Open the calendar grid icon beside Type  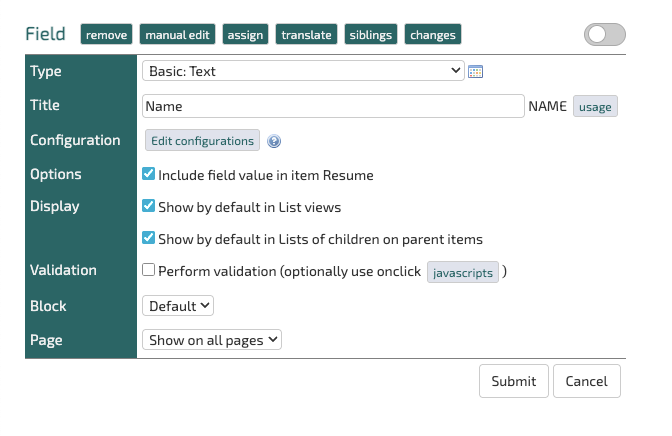475,72
